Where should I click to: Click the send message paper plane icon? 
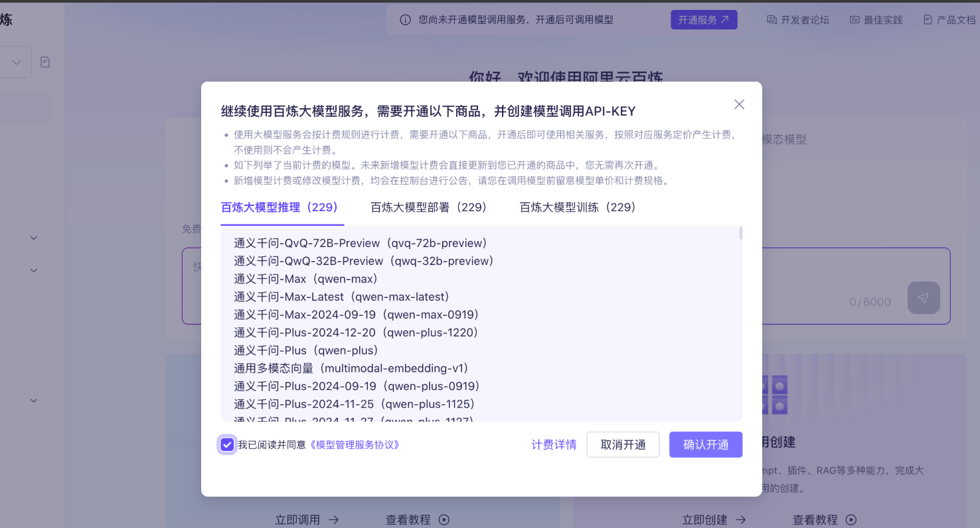[x=923, y=298]
